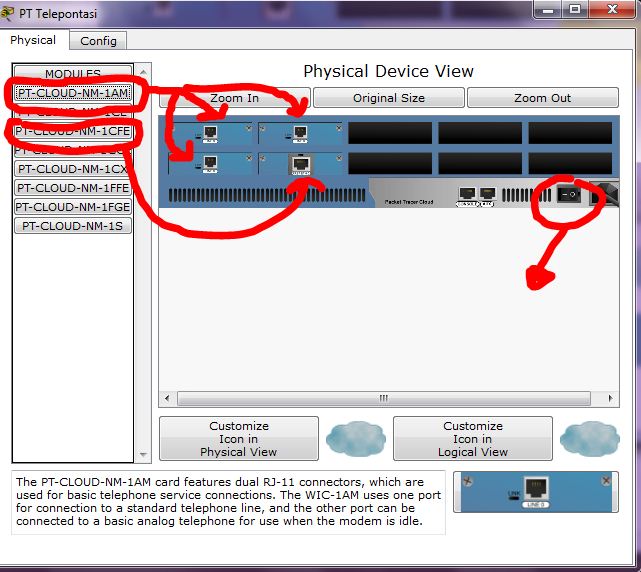Image resolution: width=641 pixels, height=572 pixels.
Task: Click the up arrow of modules list scrollbar
Action: pos(143,72)
